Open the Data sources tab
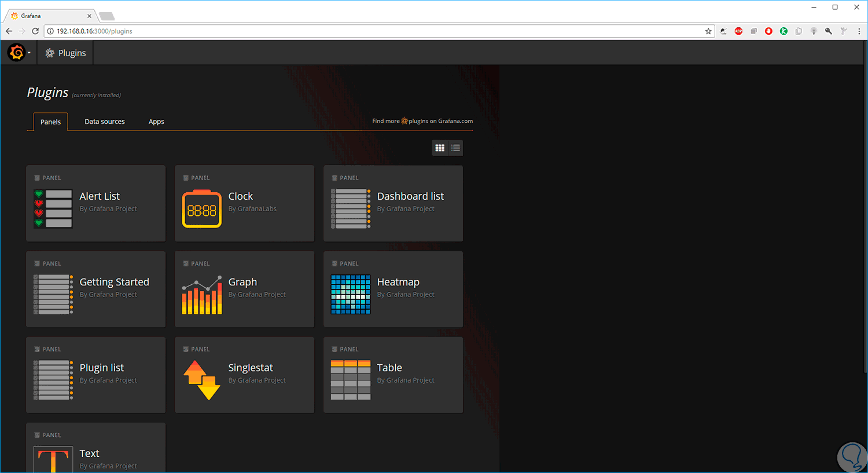Screen dimensions: 868x473 click(105, 122)
